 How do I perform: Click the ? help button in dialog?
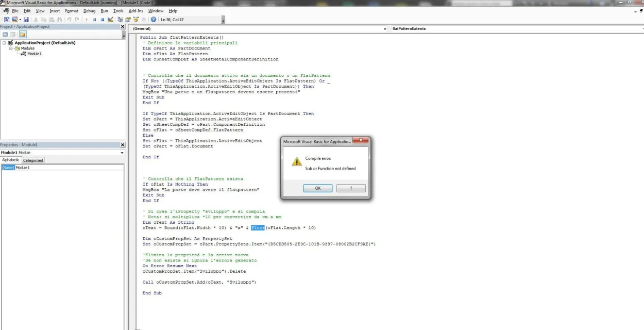pyautogui.click(x=351, y=188)
